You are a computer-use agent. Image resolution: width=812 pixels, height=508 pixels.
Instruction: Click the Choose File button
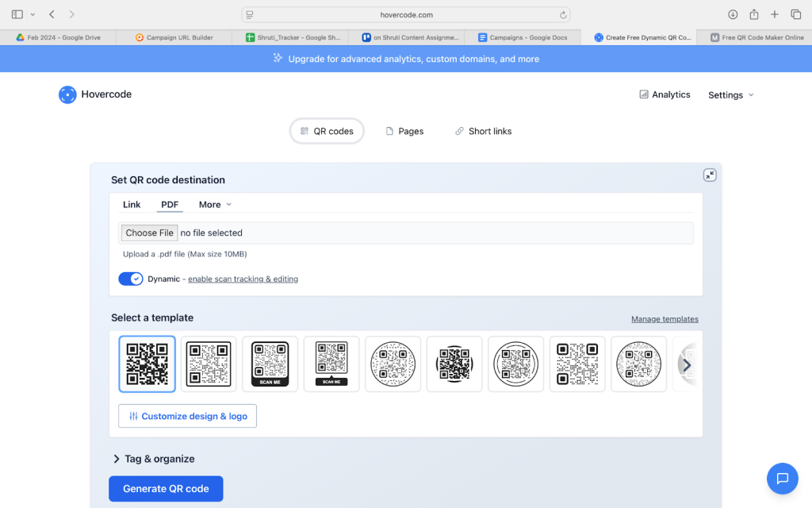tap(149, 233)
